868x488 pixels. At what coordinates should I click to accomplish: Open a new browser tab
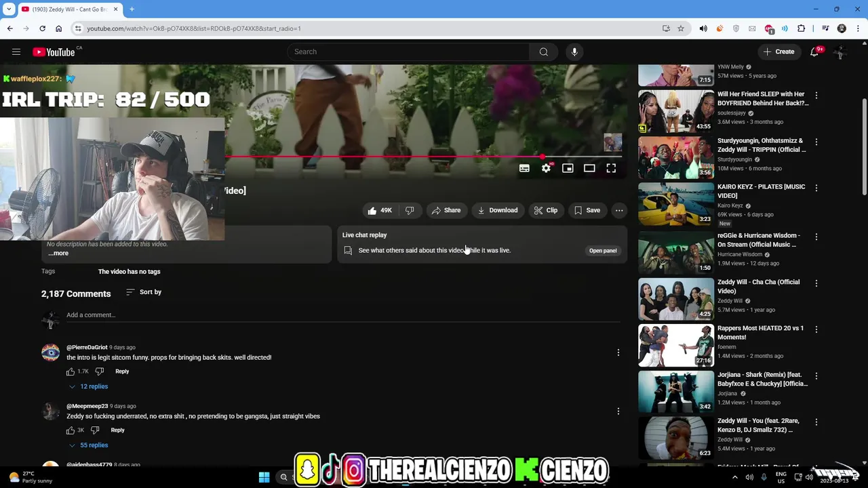coord(132,9)
